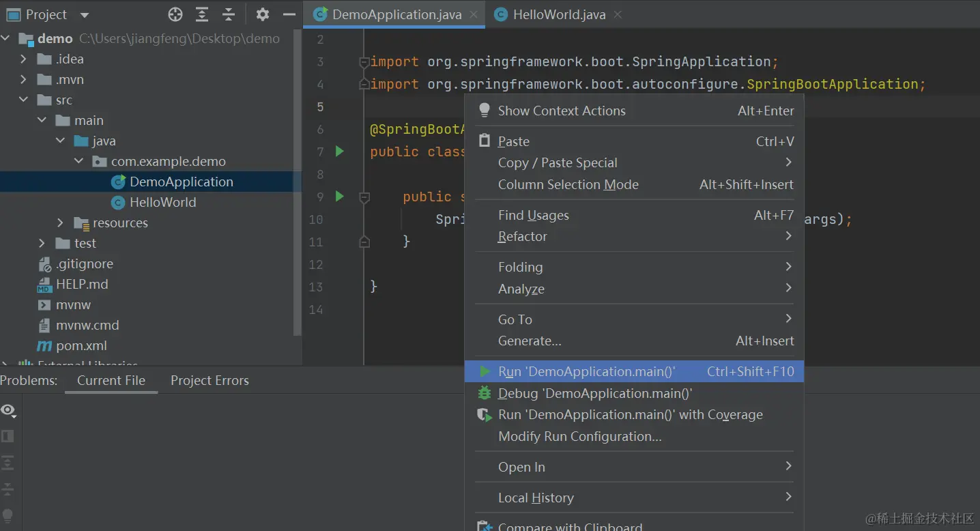Open the Project Errors tab
The height and width of the screenshot is (531, 980).
tap(210, 380)
